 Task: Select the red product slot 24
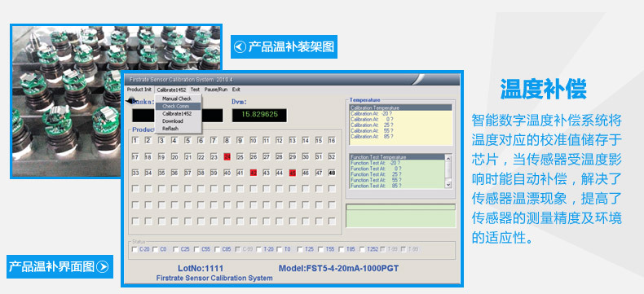pos(227,156)
